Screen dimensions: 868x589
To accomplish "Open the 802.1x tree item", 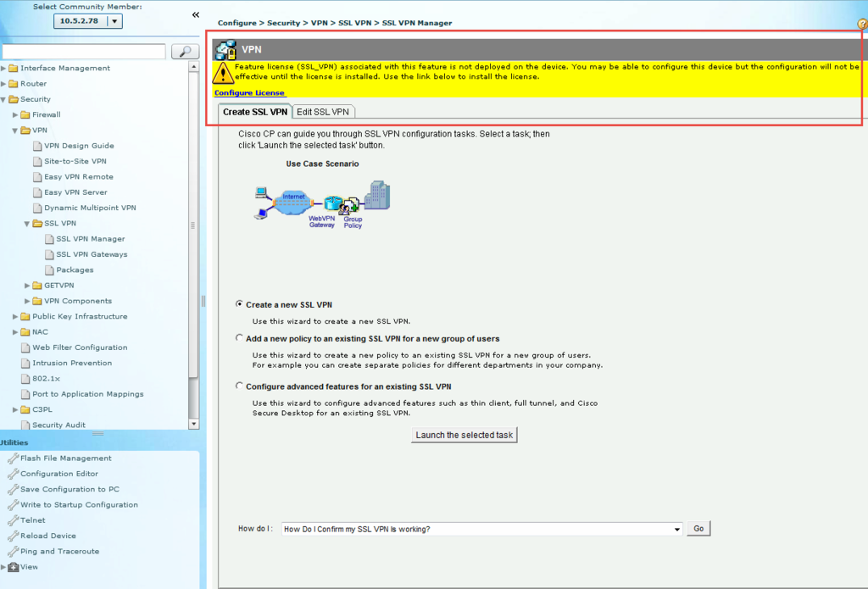I will (x=46, y=378).
